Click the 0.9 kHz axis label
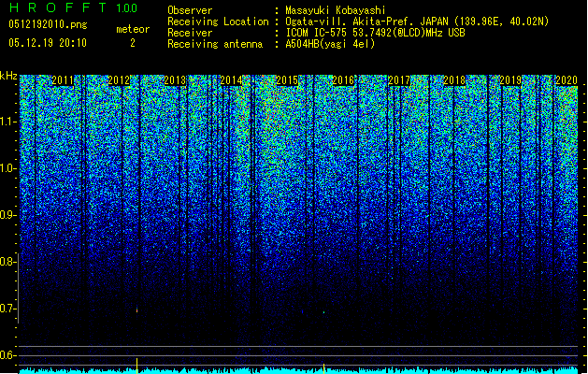Image resolution: width=588 pixels, height=374 pixels. point(7,215)
